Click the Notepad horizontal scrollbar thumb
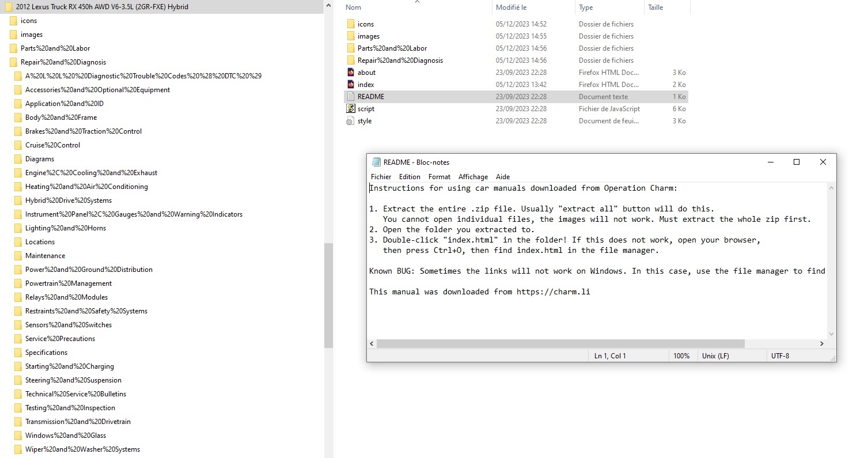The image size is (868, 458). click(560, 343)
